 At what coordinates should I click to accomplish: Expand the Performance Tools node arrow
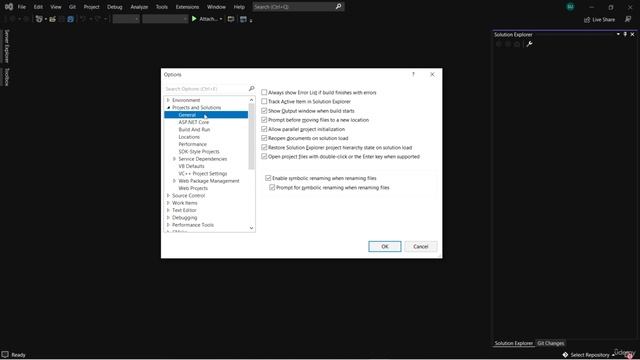[x=168, y=225]
